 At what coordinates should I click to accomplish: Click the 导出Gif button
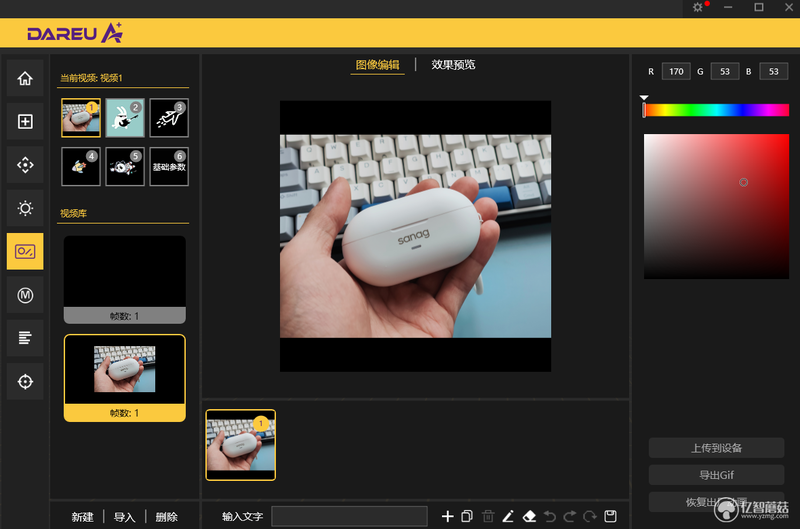(x=716, y=475)
